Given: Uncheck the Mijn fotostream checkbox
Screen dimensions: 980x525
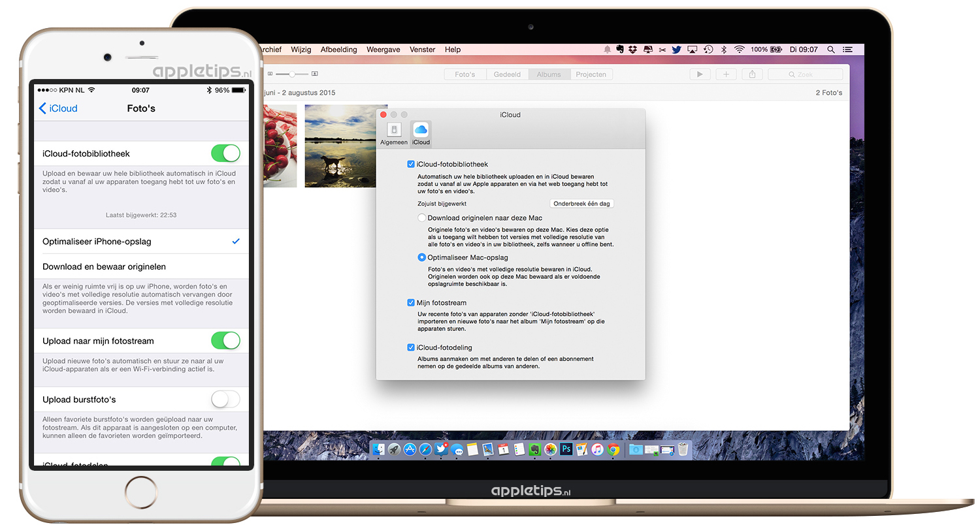Looking at the screenshot, I should point(411,303).
